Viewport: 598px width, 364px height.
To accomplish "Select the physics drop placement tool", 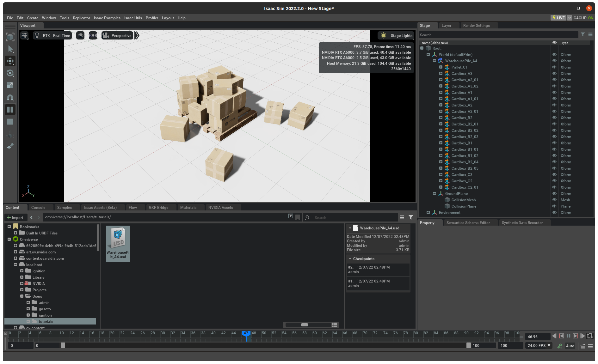I will tap(10, 135).
